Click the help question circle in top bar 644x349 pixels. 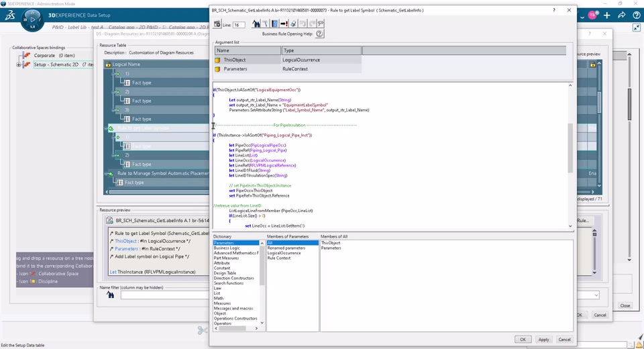click(x=636, y=15)
